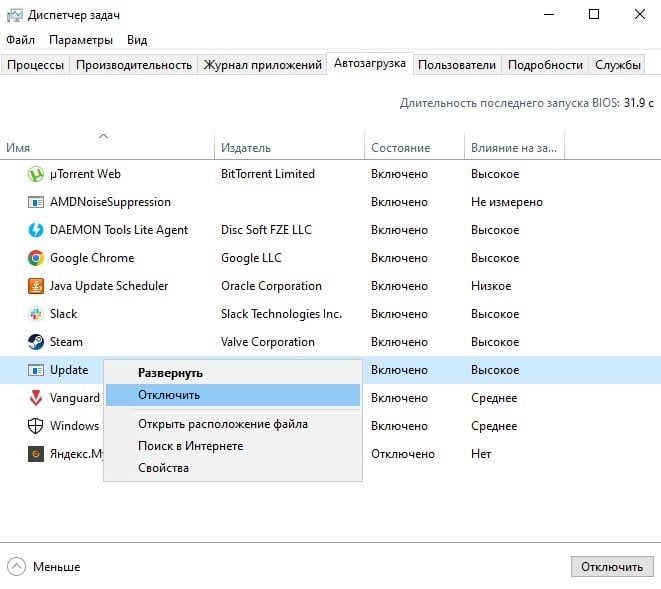Image resolution: width=661 pixels, height=589 pixels.
Task: Click the BitTorrent Limited publisher cell
Action: 268,174
